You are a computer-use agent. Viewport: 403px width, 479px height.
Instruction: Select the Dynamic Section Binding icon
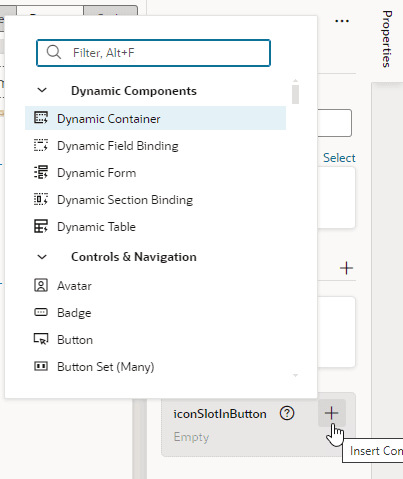pyautogui.click(x=41, y=199)
